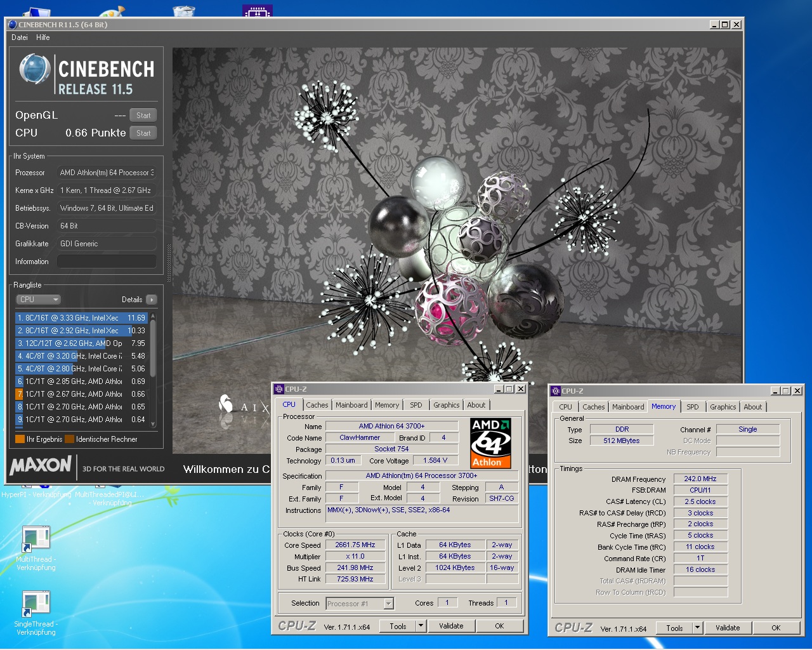The image size is (812, 650).
Task: Open About tab in right CPU-Z
Action: [753, 407]
